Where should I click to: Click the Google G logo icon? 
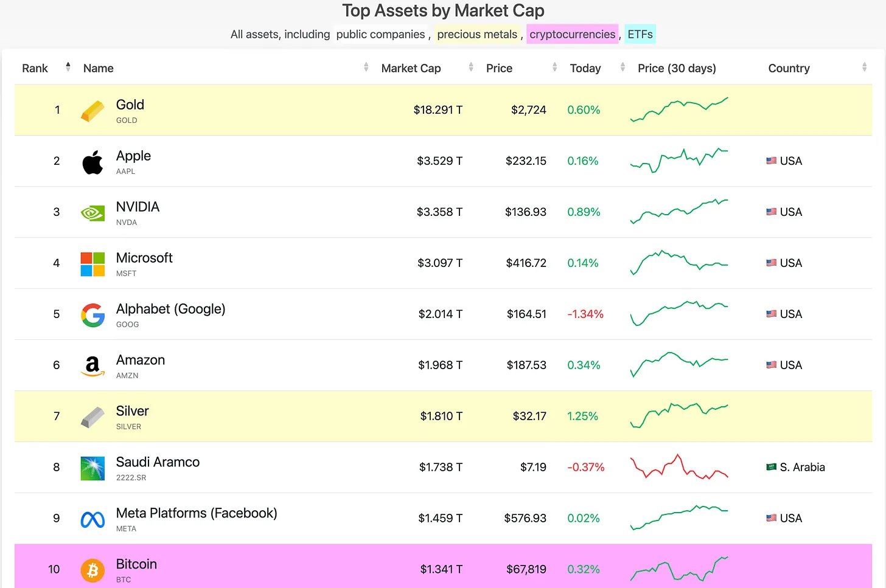click(92, 316)
